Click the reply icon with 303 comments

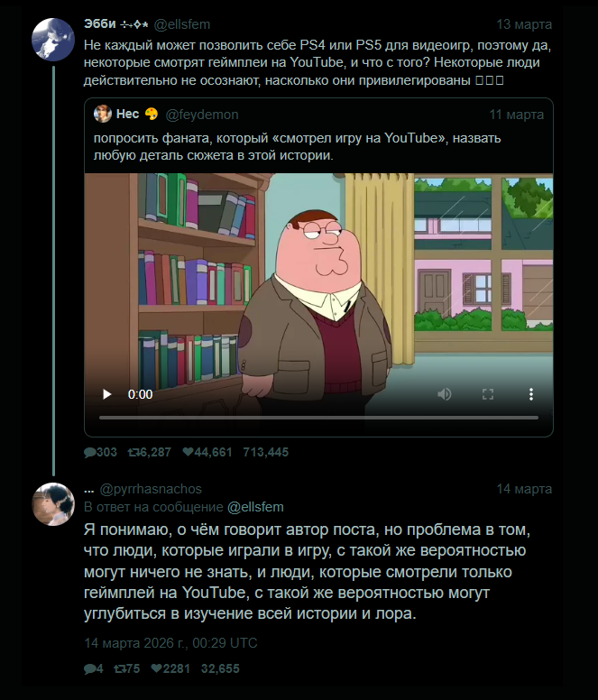click(89, 452)
